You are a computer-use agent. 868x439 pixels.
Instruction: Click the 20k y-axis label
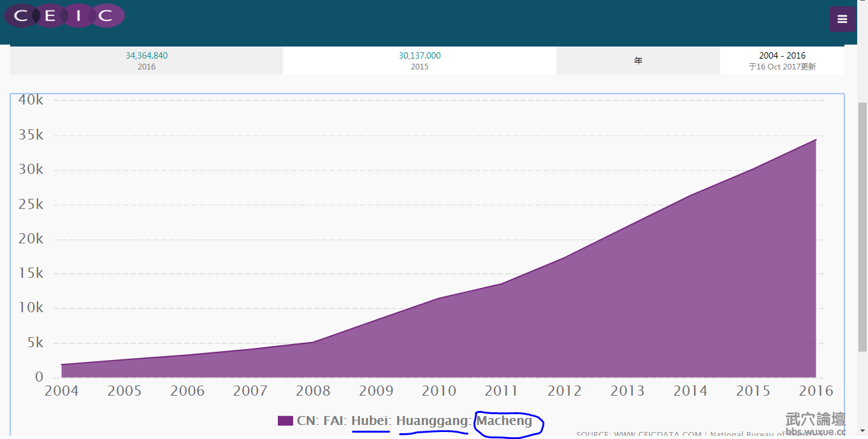(31, 239)
